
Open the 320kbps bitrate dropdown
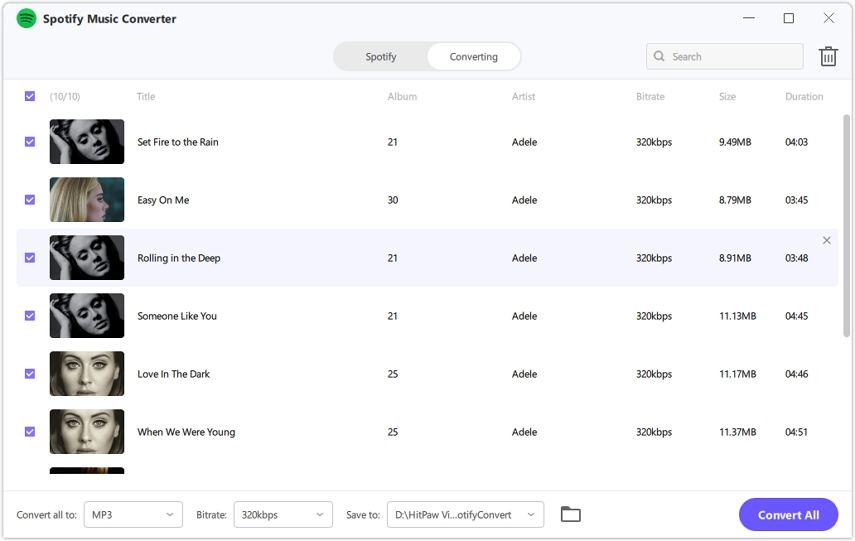(283, 514)
